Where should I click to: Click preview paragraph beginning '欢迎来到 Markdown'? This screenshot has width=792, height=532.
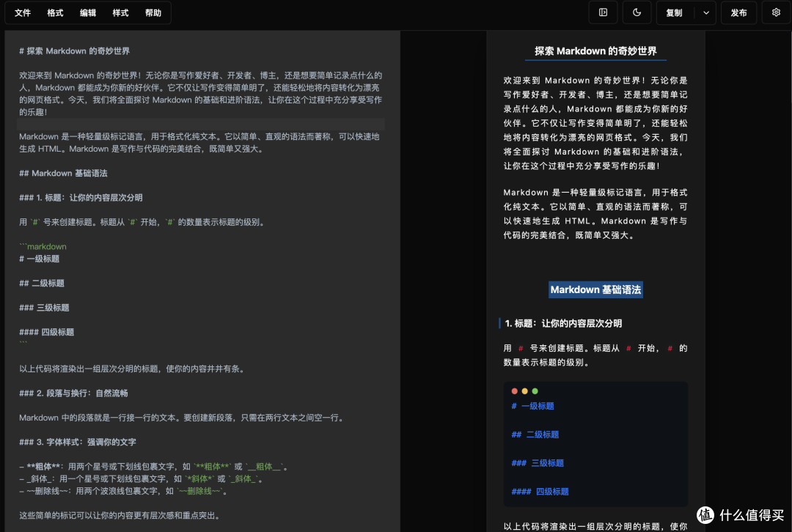(595, 123)
